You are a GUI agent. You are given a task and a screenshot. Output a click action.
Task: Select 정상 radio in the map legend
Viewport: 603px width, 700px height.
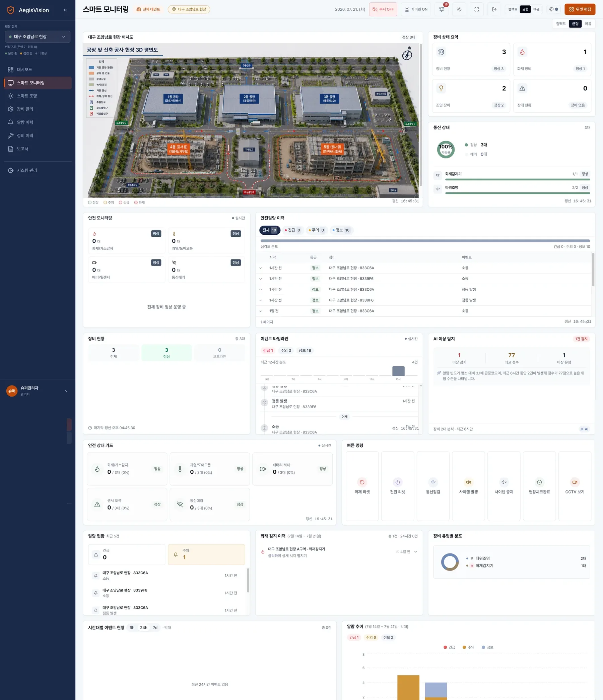(x=90, y=202)
